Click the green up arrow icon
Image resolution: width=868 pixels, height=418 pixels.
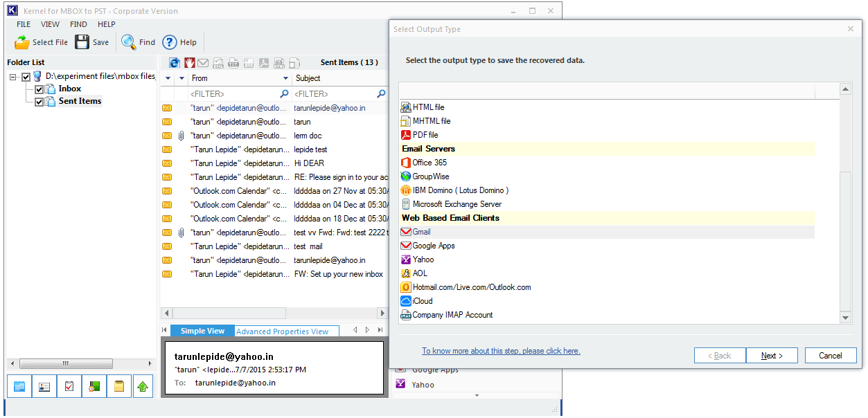point(143,386)
